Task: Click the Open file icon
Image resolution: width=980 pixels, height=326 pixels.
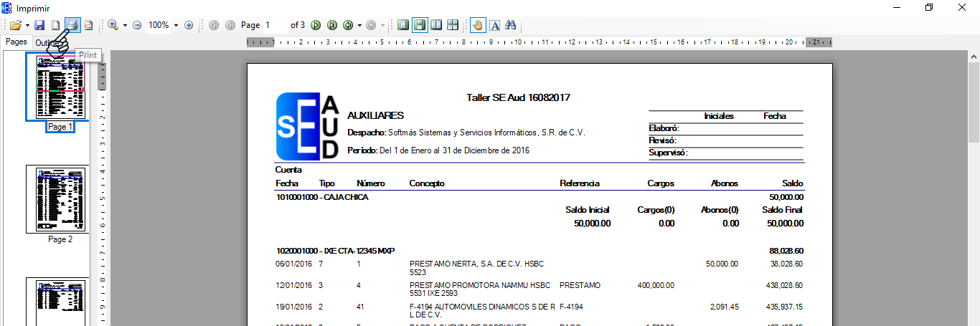Action: click(x=15, y=25)
